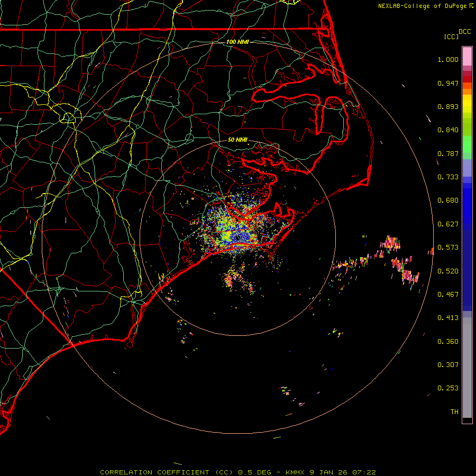The height and width of the screenshot is (476, 476).
Task: Click the 0.573 scale value
Action: 448,248
